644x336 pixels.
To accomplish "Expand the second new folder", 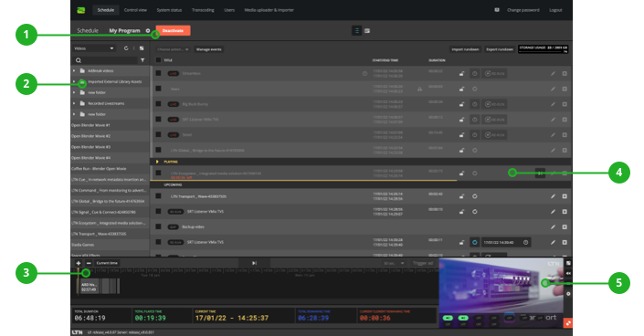I will pyautogui.click(x=74, y=114).
